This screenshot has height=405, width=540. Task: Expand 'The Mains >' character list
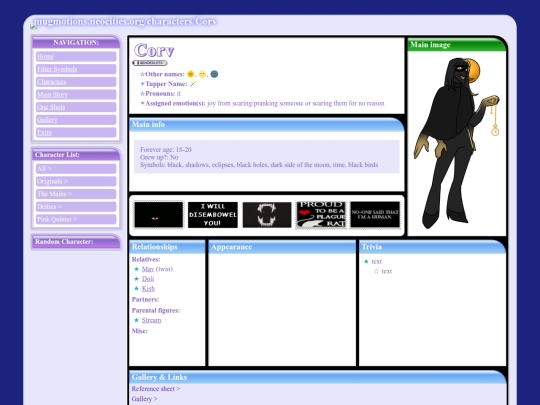76,194
